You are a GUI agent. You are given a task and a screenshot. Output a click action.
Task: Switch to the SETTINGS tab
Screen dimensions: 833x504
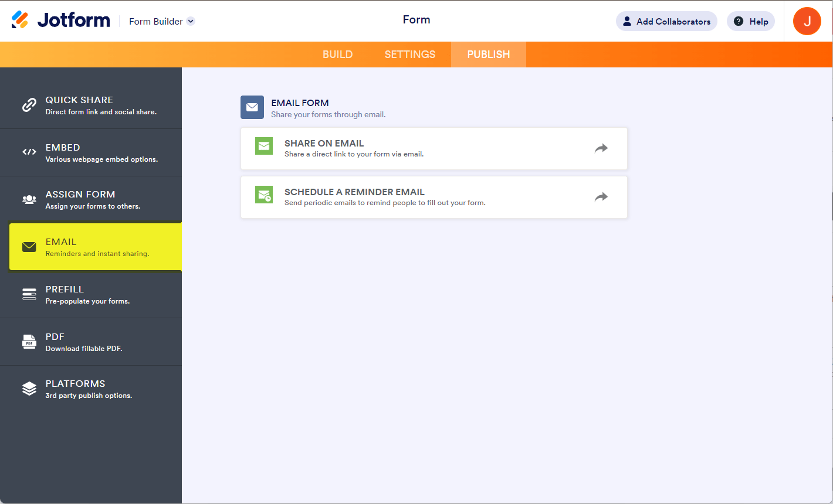point(410,55)
